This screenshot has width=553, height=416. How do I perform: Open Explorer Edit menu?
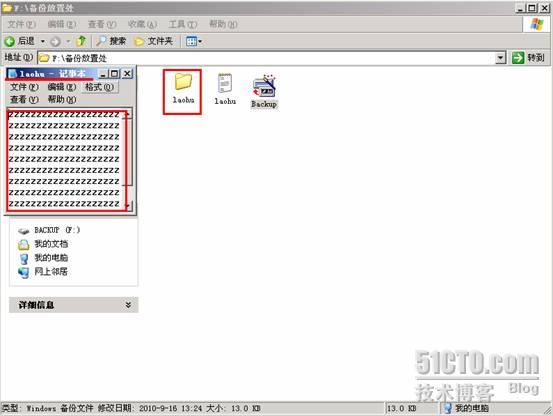(61, 24)
